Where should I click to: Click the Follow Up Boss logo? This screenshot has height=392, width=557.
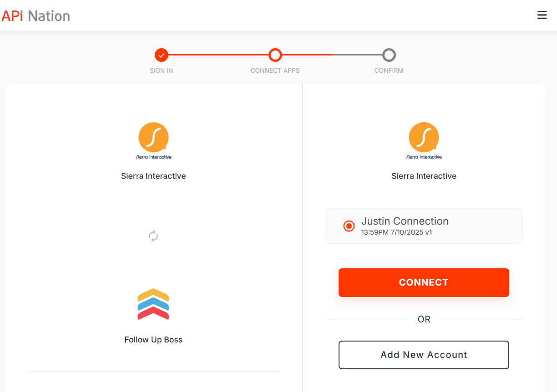153,304
